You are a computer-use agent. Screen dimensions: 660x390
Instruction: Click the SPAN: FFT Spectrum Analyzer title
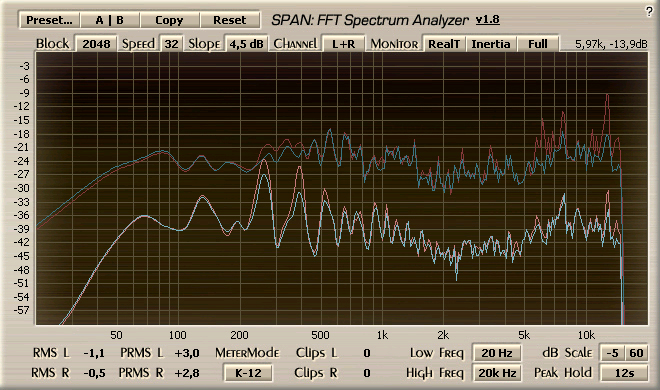370,20
